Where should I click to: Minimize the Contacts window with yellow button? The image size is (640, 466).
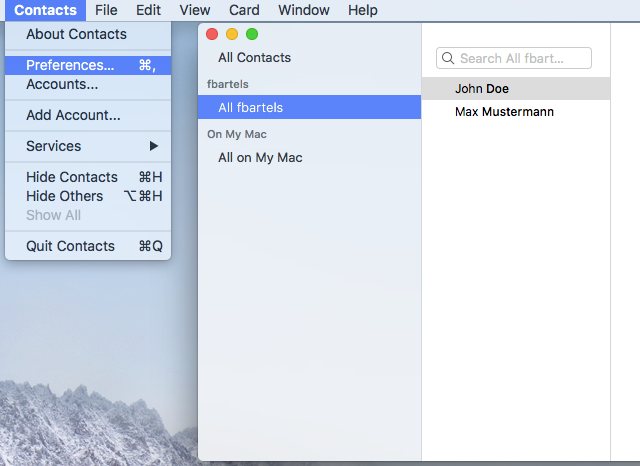(x=232, y=34)
